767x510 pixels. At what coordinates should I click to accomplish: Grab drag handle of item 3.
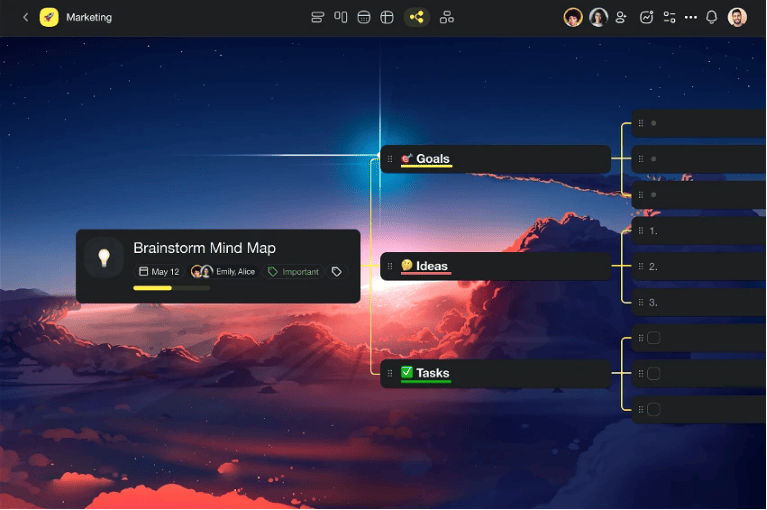[641, 302]
